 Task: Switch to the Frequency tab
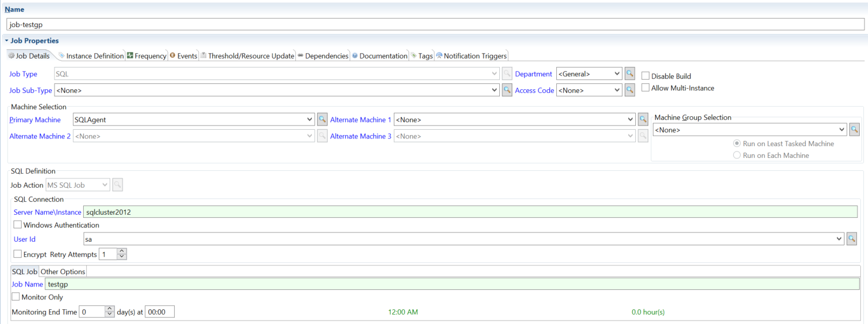pyautogui.click(x=147, y=56)
